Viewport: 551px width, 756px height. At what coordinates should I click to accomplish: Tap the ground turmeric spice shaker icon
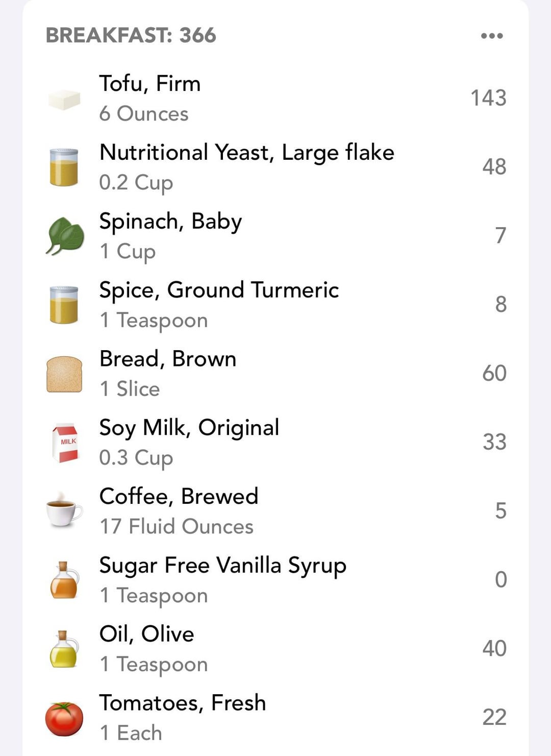tap(64, 305)
